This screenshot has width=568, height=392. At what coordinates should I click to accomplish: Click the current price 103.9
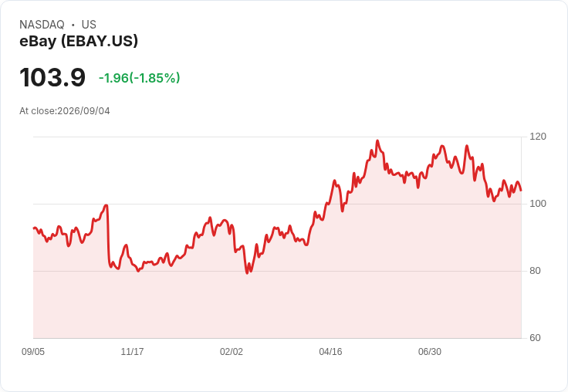[52, 77]
